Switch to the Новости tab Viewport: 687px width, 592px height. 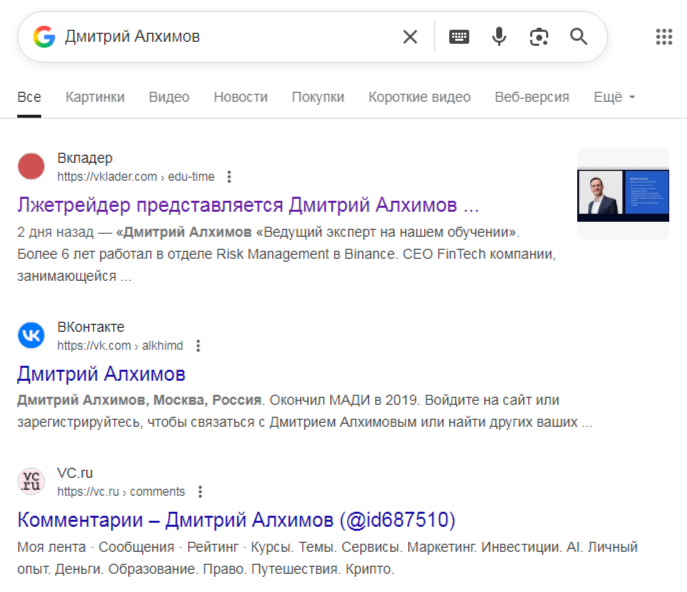241,97
